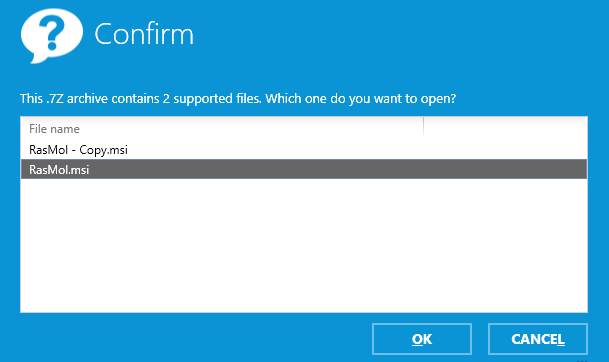Click the blank column header after the divider
Viewport: 609px width, 362px height.
(505, 128)
